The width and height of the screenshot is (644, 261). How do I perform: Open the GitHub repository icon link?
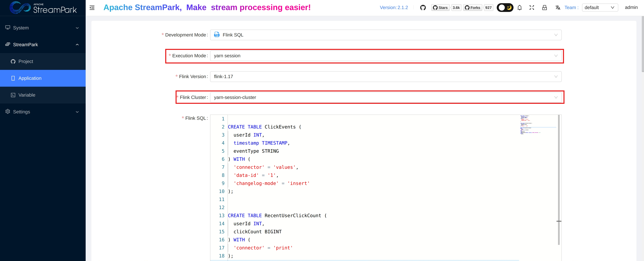tap(423, 8)
